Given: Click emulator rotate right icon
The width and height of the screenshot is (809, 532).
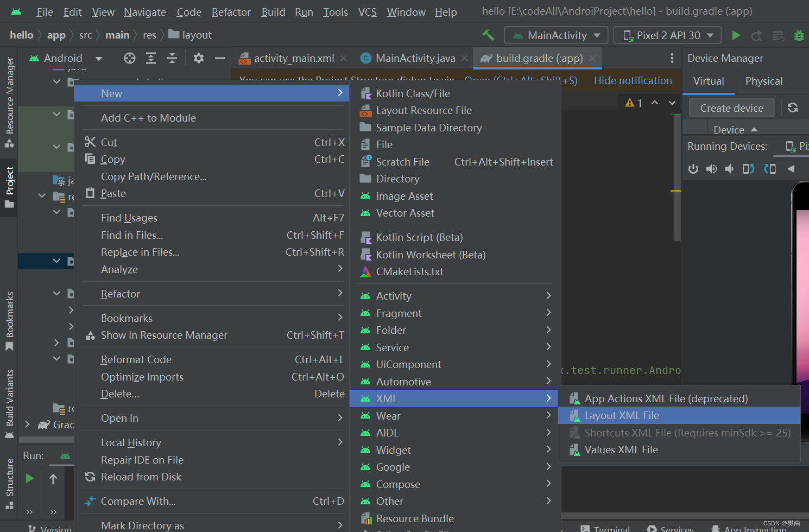Looking at the screenshot, I should pyautogui.click(x=770, y=169).
